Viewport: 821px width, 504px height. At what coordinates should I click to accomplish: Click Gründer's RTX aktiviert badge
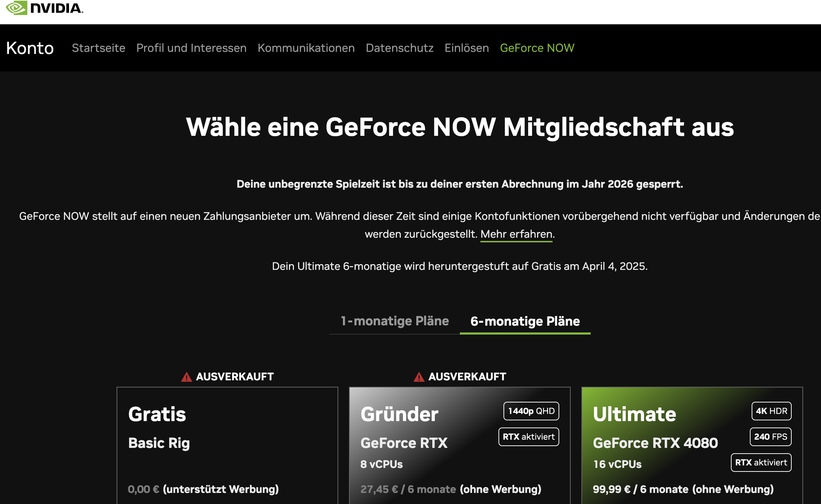click(529, 437)
